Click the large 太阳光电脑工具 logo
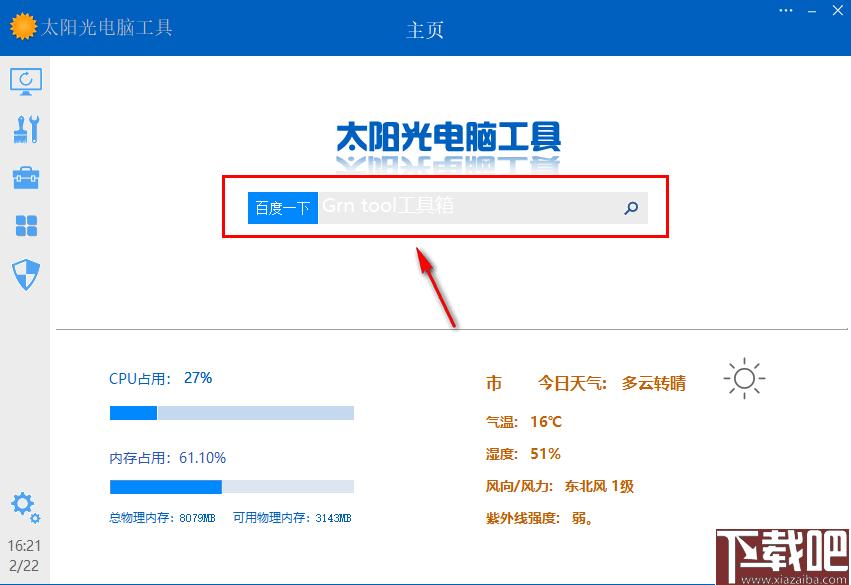851x585 pixels. coord(448,137)
